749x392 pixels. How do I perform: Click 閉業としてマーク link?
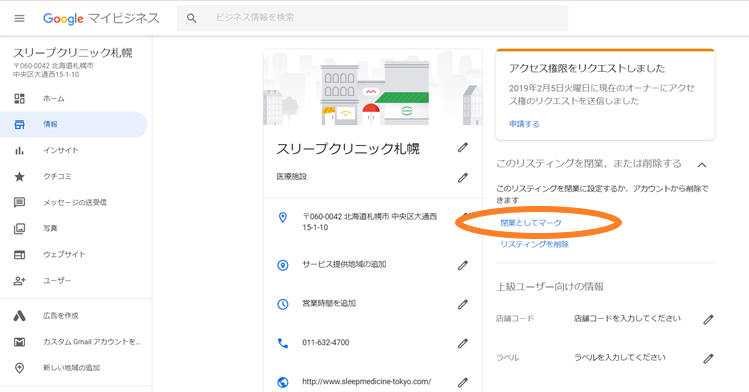click(x=531, y=223)
